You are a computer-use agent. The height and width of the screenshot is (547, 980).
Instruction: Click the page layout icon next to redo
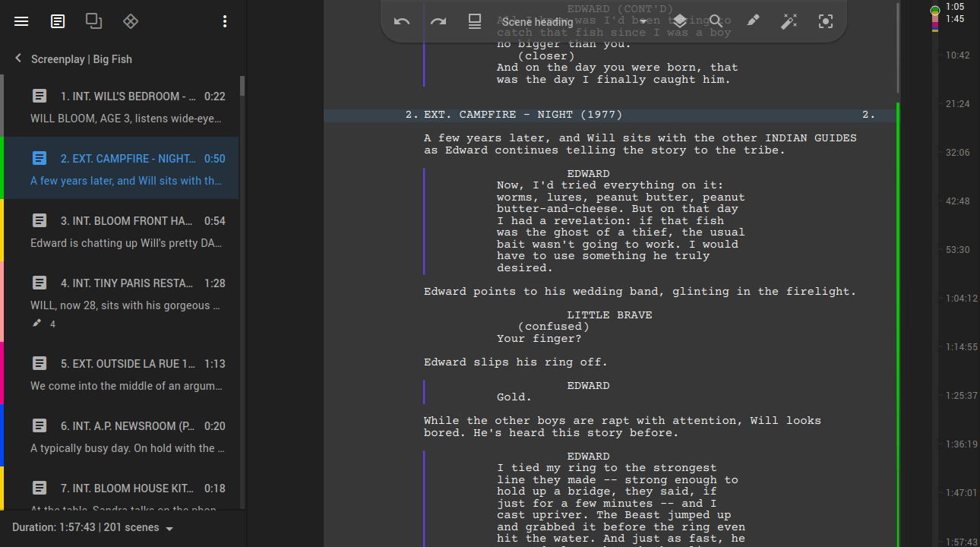[475, 21]
